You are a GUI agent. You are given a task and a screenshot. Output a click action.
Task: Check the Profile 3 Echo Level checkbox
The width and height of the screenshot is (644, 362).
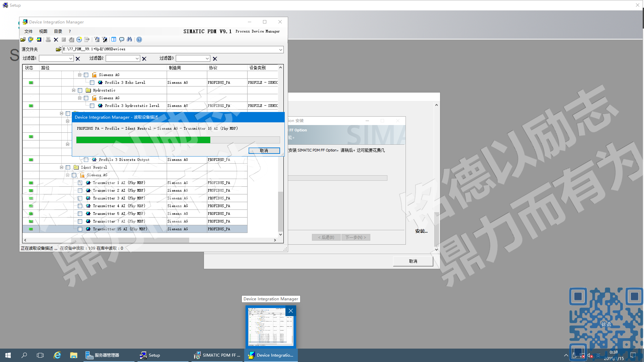[92, 83]
